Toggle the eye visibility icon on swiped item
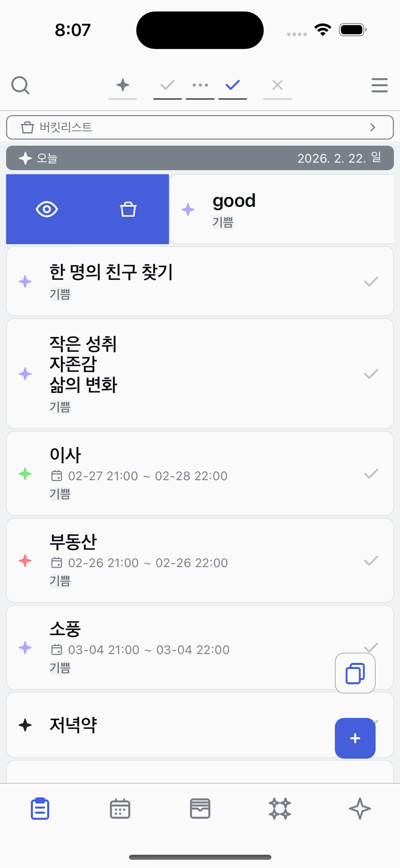The height and width of the screenshot is (868, 400). pyautogui.click(x=47, y=209)
